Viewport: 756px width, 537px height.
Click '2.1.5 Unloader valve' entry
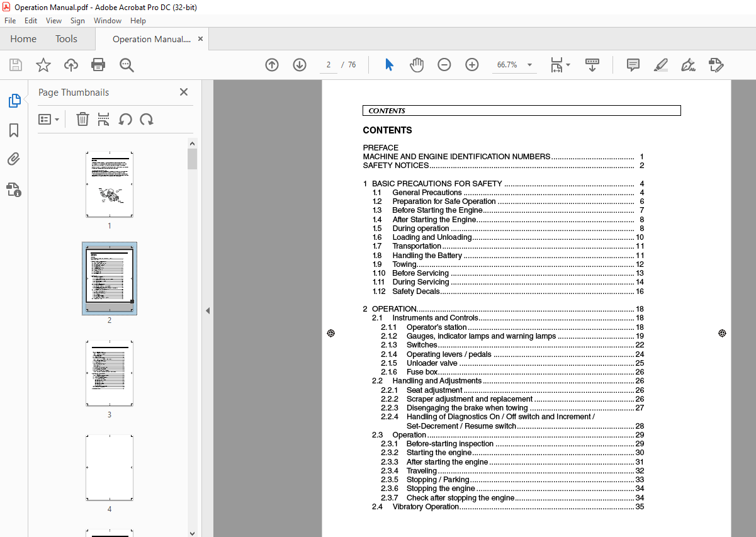[x=512, y=363]
